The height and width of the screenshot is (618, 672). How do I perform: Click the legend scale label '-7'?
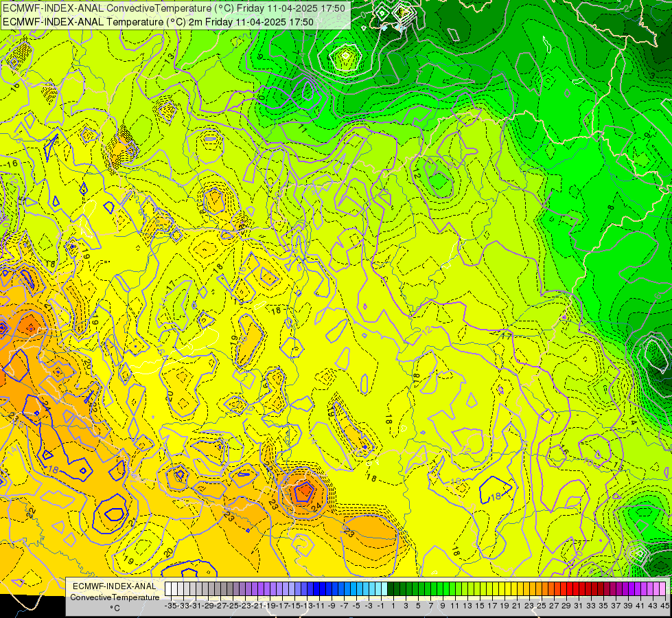[344, 606]
